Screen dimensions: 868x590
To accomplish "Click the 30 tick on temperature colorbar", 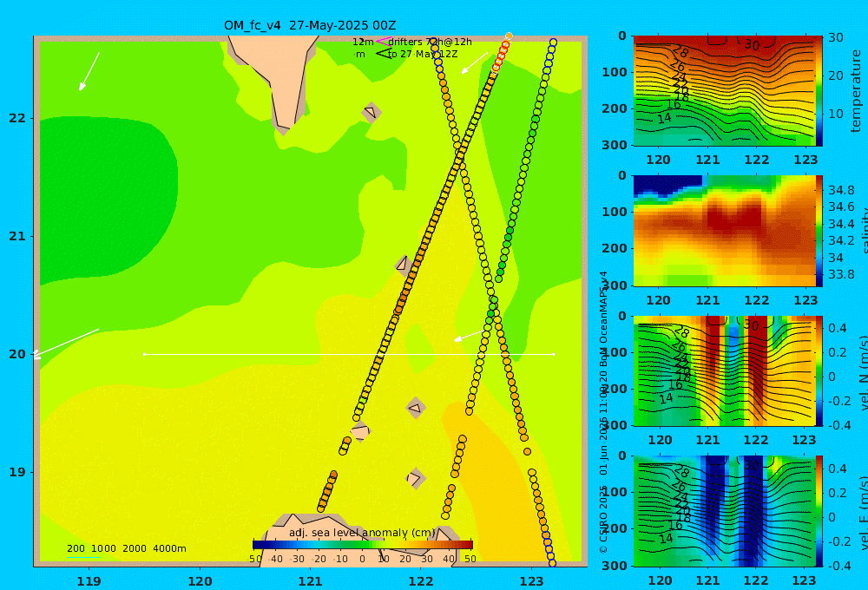I will (x=835, y=37).
